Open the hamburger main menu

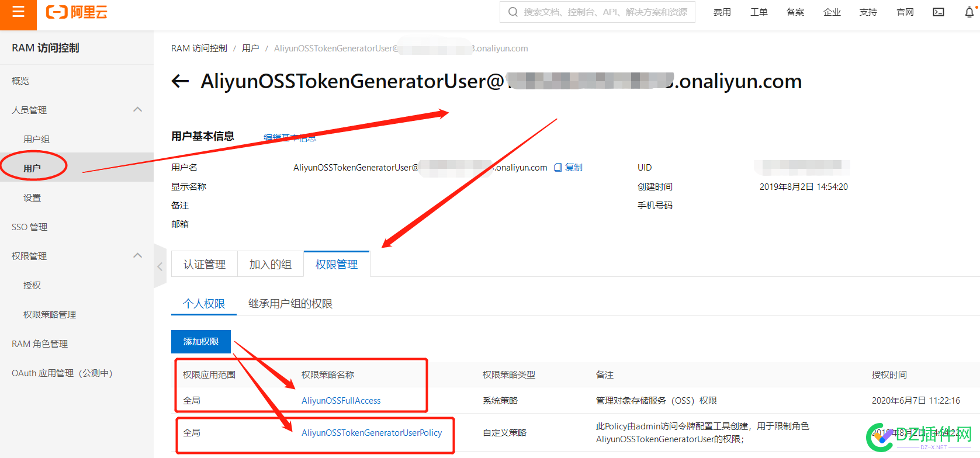pyautogui.click(x=18, y=12)
